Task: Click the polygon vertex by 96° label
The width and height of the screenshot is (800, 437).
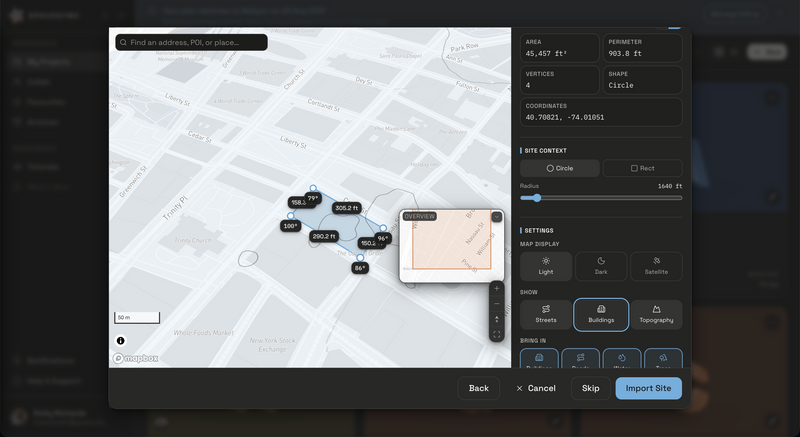Action: [x=383, y=228]
